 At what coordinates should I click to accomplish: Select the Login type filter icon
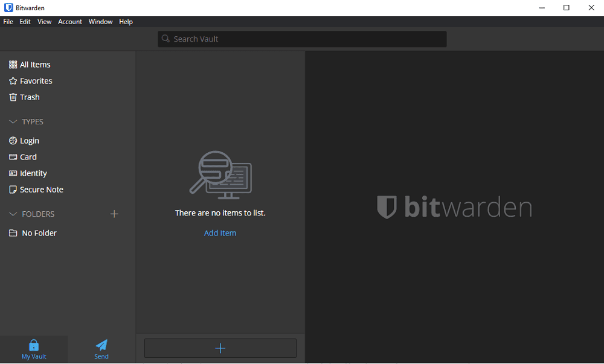13,140
